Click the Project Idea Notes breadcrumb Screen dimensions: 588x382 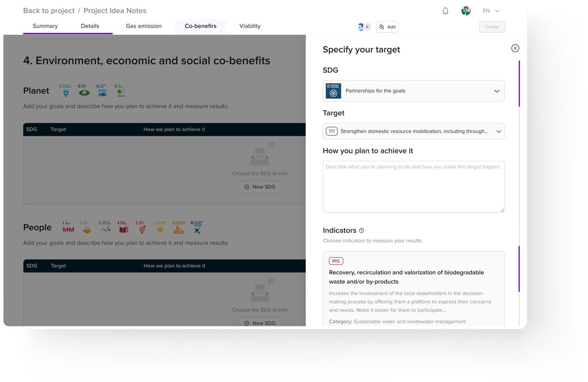(x=115, y=11)
